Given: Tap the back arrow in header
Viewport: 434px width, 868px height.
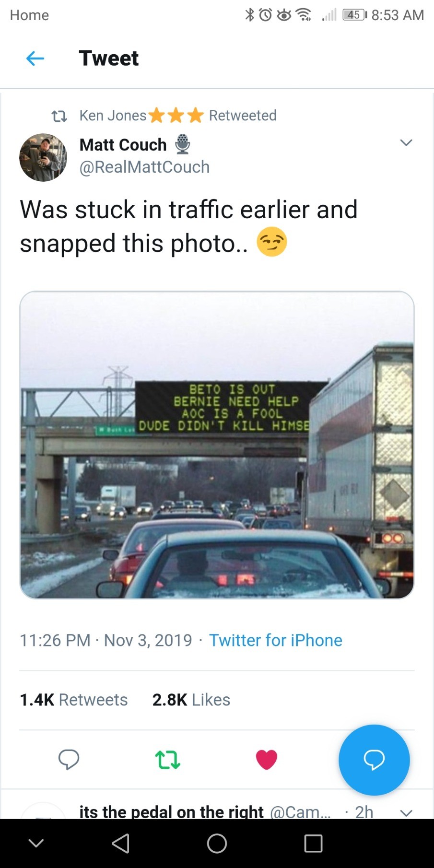Looking at the screenshot, I should coord(35,59).
